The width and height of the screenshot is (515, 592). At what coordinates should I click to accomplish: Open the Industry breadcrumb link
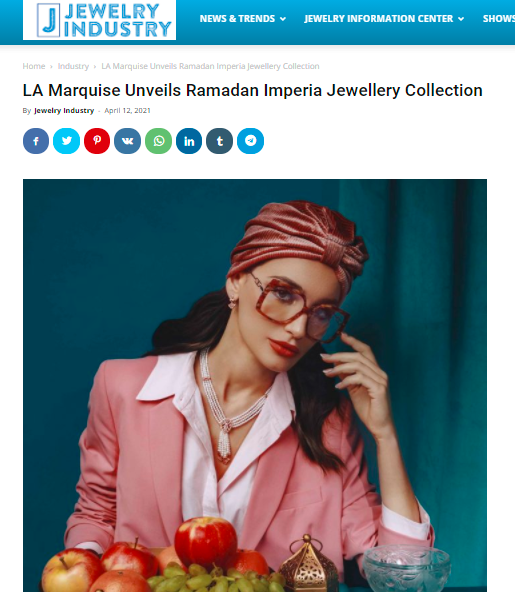coord(73,66)
